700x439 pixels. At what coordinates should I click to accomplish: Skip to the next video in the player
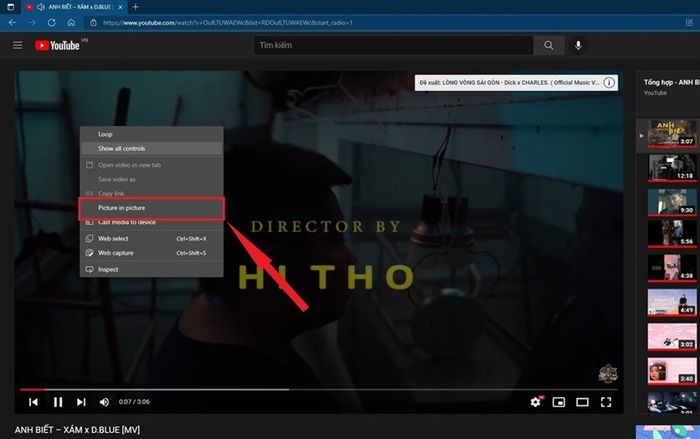(x=81, y=402)
